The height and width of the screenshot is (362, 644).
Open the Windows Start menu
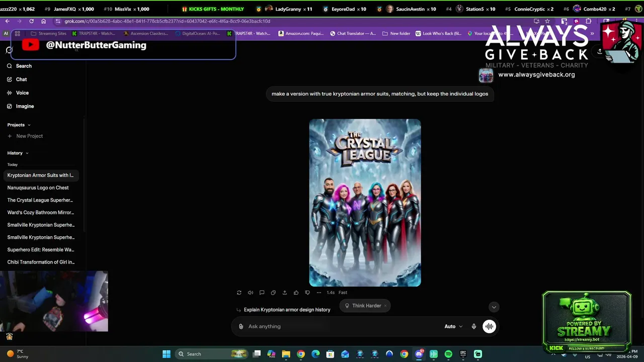coord(167,354)
